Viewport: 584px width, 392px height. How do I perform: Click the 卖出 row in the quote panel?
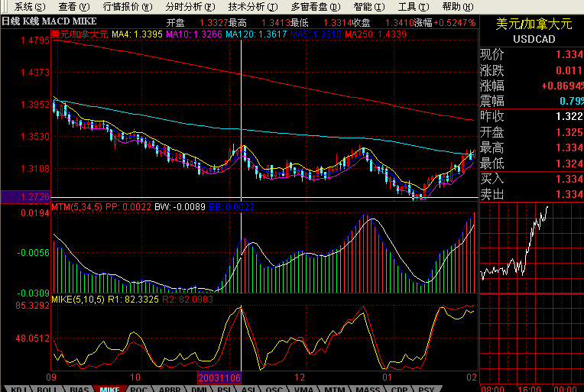tap(532, 194)
